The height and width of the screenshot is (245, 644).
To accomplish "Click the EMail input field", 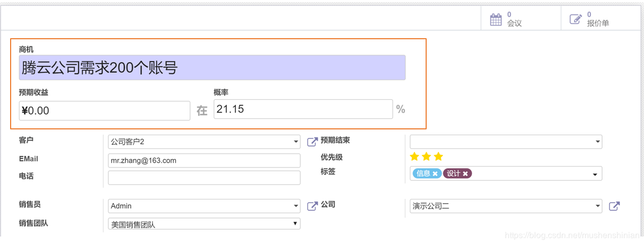I will coord(204,160).
